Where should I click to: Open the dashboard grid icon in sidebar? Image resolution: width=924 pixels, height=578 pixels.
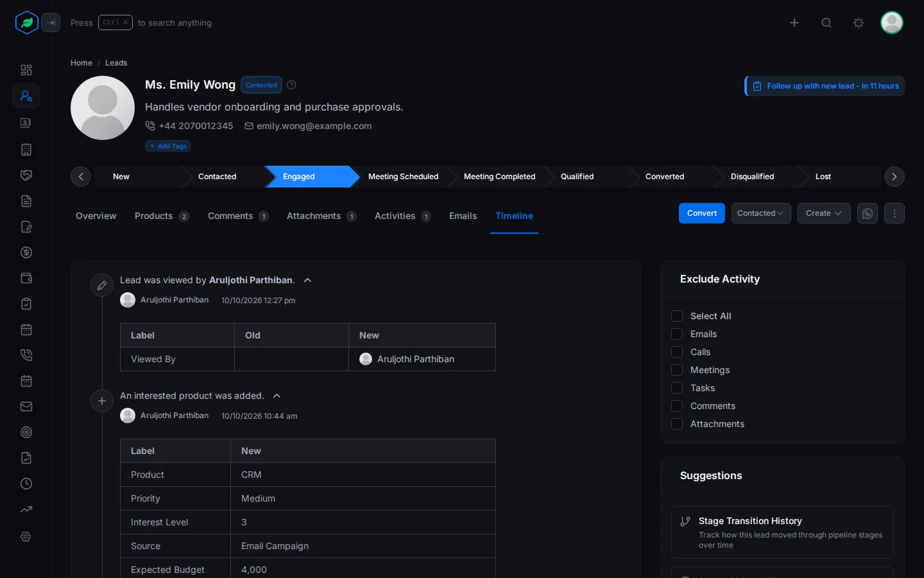click(26, 70)
